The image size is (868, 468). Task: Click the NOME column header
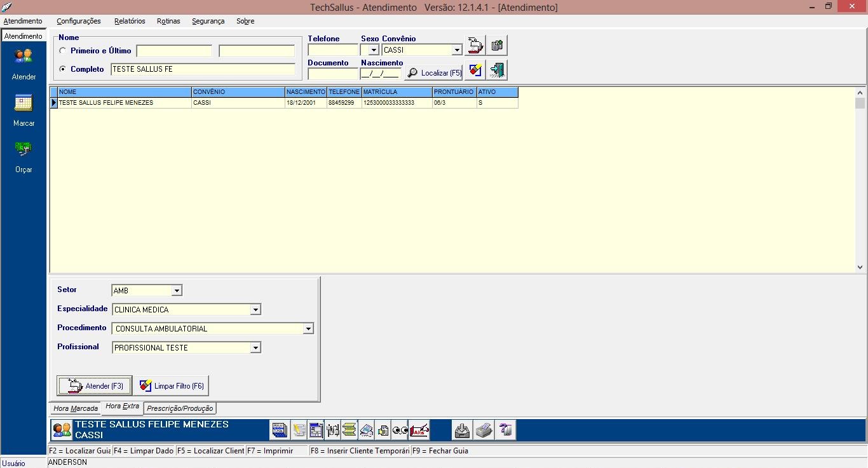click(125, 92)
